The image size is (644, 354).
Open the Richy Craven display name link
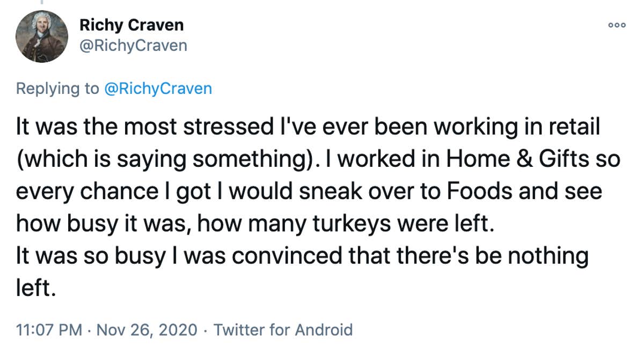click(x=131, y=25)
